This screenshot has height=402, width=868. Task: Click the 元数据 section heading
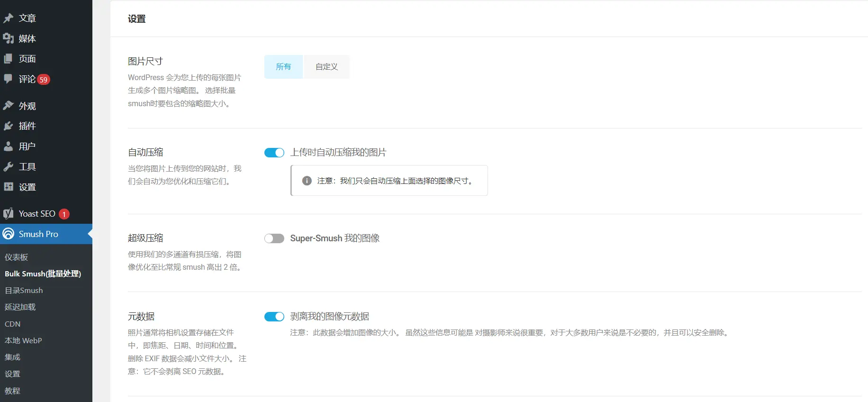coord(141,316)
